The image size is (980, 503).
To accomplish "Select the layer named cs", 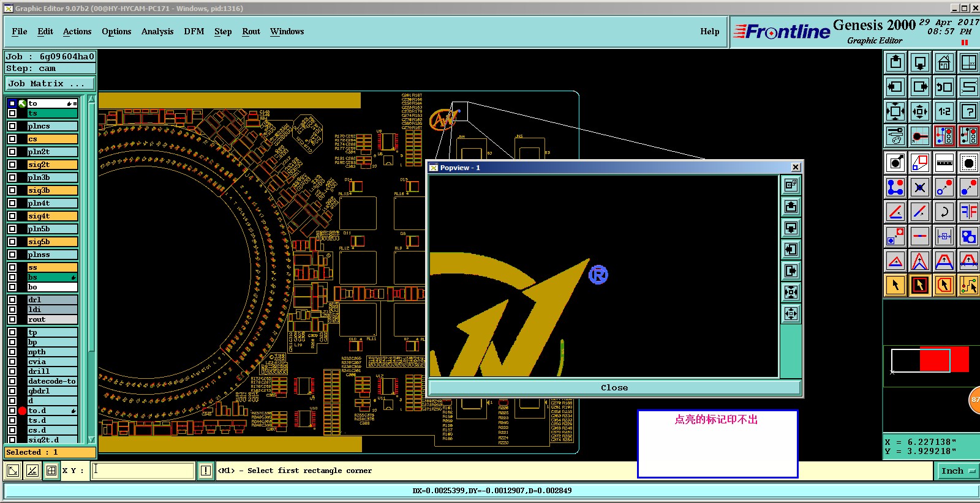I will (x=53, y=139).
